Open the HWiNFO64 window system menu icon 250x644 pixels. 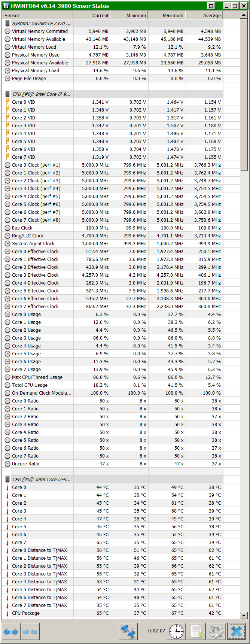pos(6,6)
